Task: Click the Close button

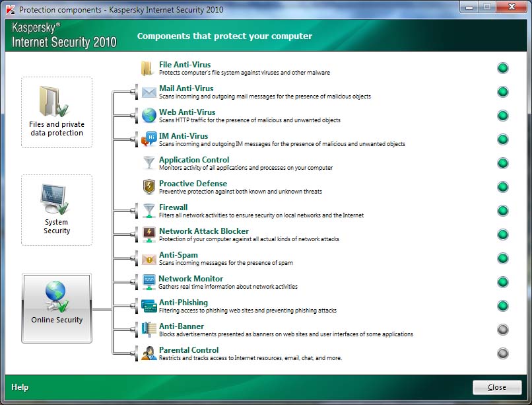Action: click(x=497, y=387)
